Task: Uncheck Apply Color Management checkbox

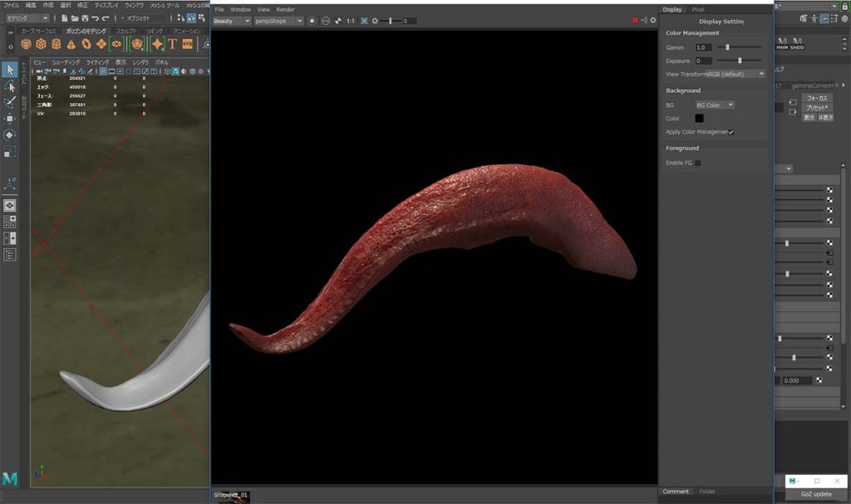Action: (731, 132)
